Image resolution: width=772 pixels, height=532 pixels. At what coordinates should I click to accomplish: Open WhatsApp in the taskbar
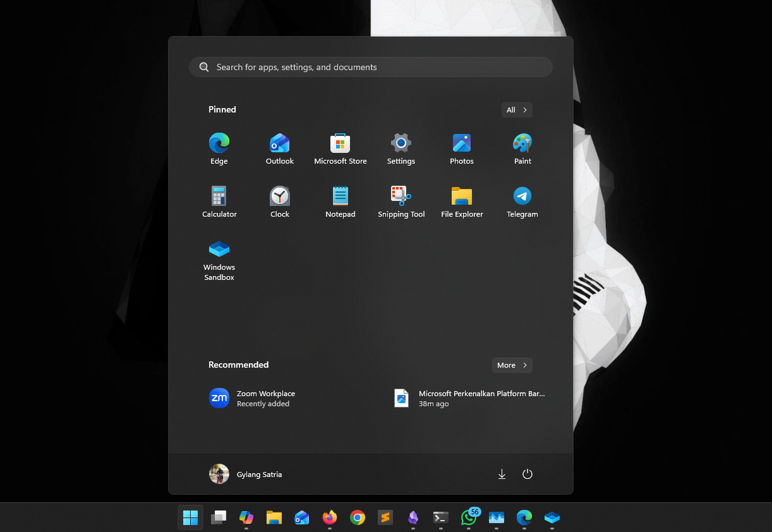click(468, 518)
